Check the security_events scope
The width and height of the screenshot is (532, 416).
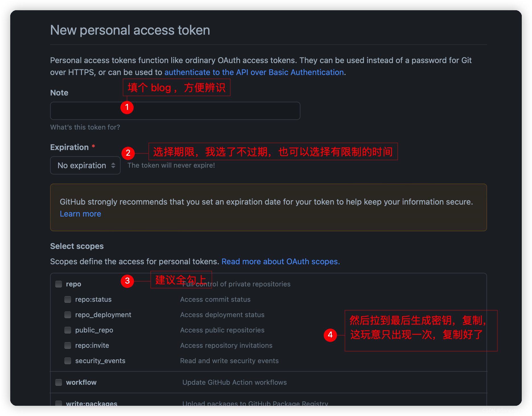tap(68, 361)
